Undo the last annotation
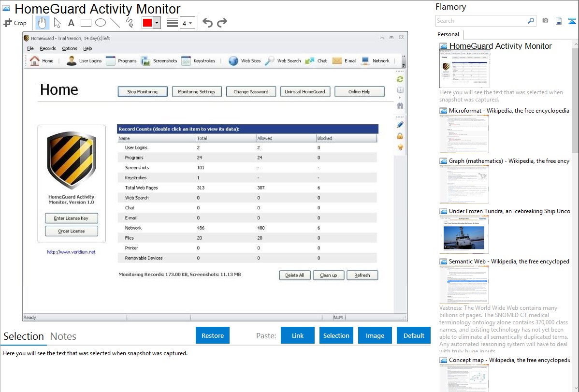The image size is (579, 392). [x=207, y=23]
